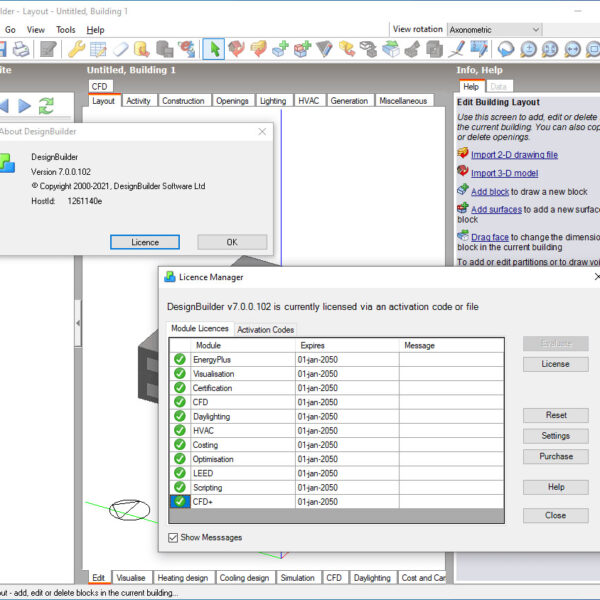Select the white eraser tool
600x600 pixels.
click(x=121, y=49)
